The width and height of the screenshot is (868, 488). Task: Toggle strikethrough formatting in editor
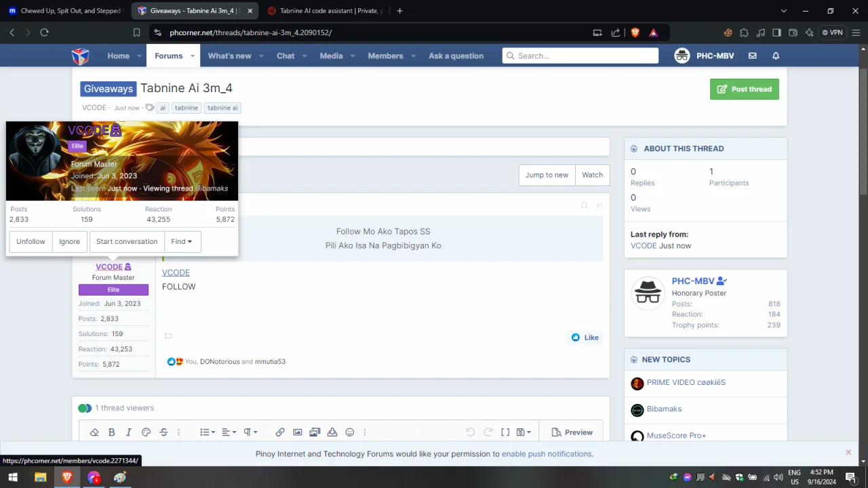(163, 432)
